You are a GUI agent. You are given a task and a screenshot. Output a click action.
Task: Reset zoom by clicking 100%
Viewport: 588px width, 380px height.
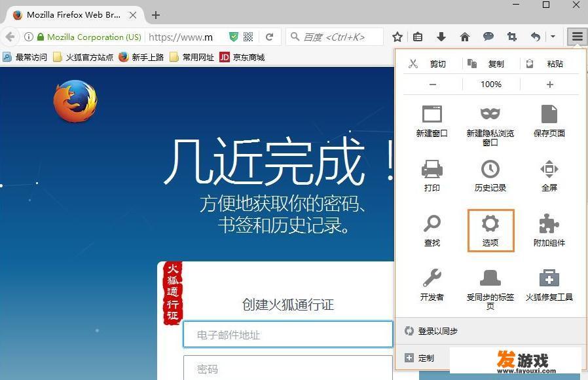coord(491,85)
